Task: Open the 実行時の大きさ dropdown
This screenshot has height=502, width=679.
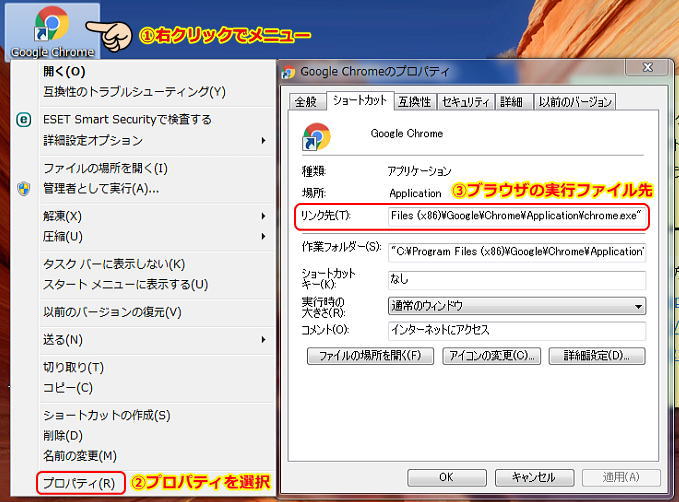Action: 516,306
